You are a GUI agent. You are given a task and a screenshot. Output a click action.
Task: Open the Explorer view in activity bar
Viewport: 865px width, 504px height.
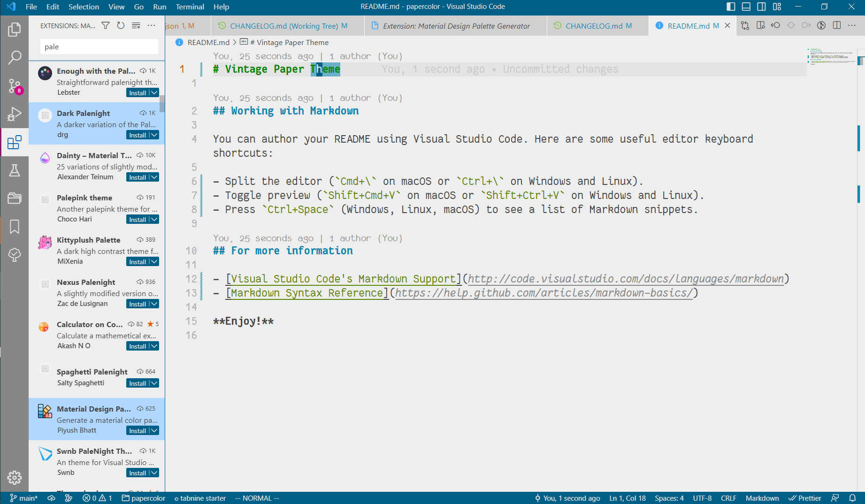(15, 30)
